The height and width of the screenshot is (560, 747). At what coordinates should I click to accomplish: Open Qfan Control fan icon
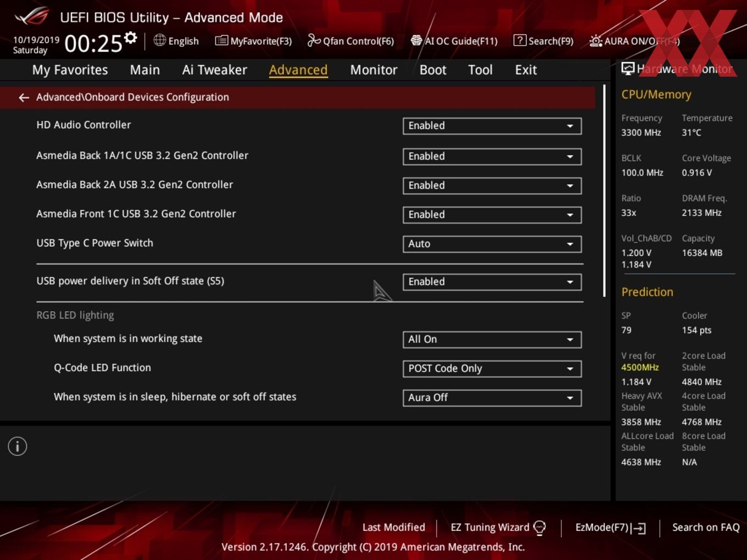click(x=314, y=40)
